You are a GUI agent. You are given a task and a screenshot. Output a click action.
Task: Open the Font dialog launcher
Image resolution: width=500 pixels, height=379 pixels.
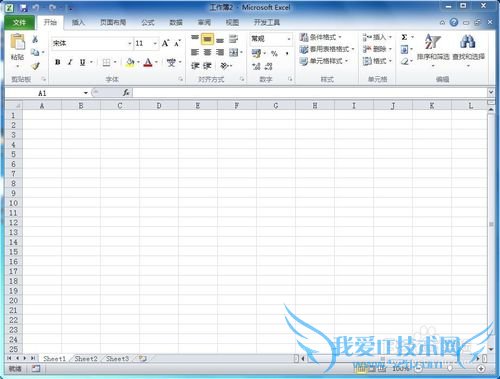tap(180, 79)
